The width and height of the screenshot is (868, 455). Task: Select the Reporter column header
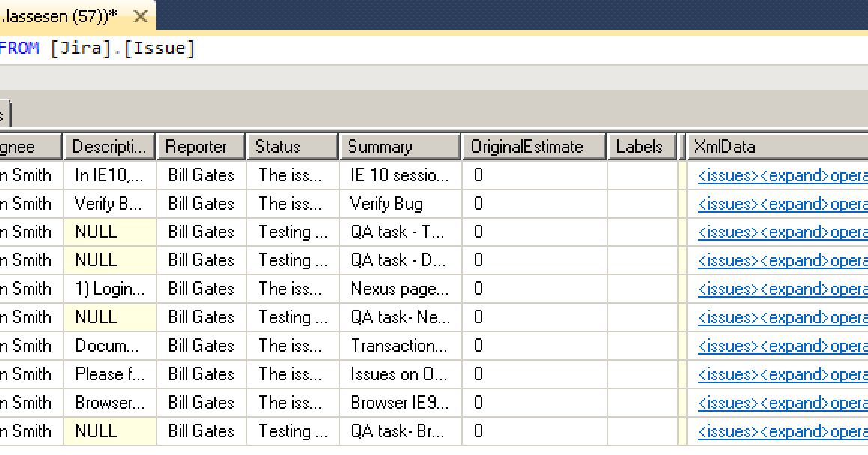click(x=200, y=146)
